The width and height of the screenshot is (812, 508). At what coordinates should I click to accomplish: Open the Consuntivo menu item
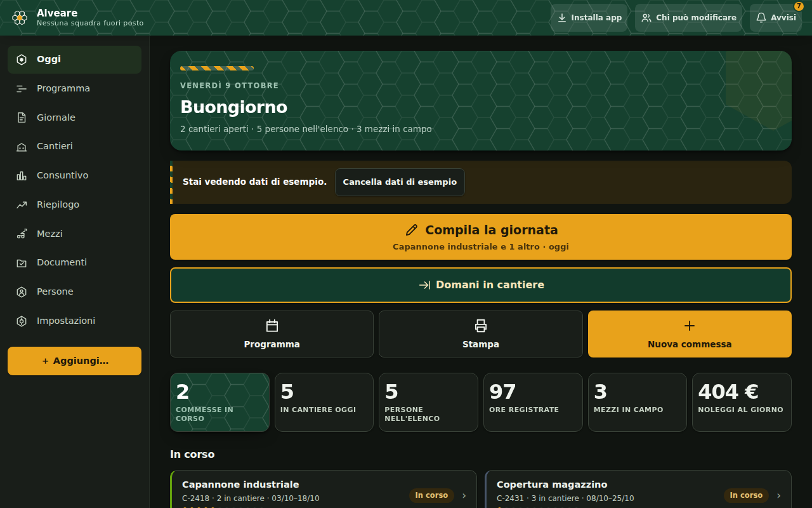pyautogui.click(x=75, y=175)
